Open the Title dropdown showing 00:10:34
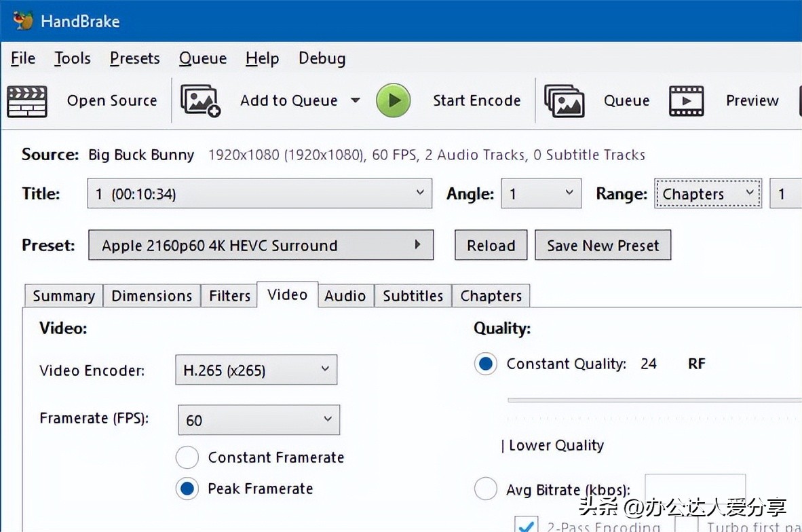 pos(259,194)
